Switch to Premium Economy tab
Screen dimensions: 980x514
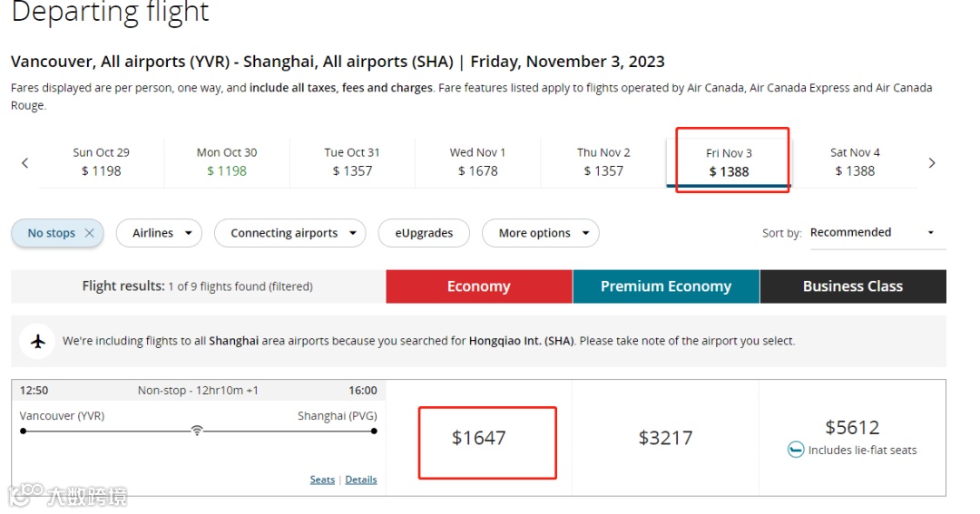666,286
